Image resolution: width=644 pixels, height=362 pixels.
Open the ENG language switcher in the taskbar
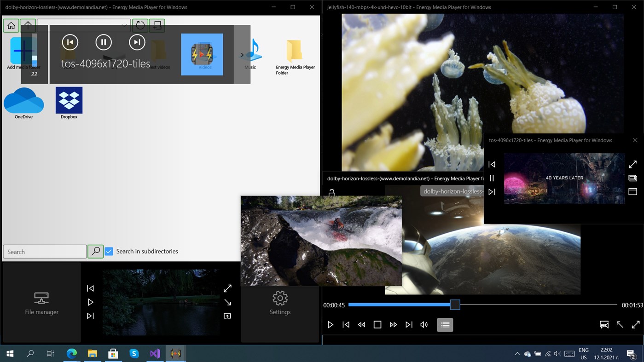(x=583, y=354)
